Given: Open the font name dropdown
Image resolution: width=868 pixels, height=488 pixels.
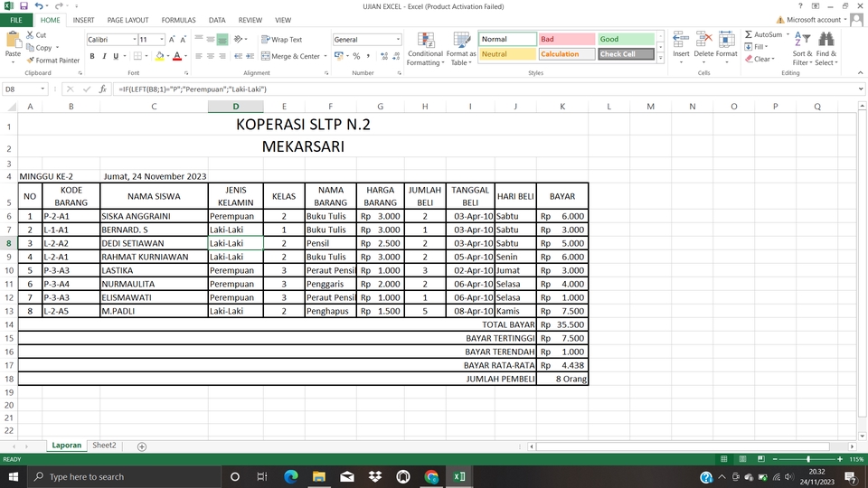Looking at the screenshot, I should click(x=134, y=39).
